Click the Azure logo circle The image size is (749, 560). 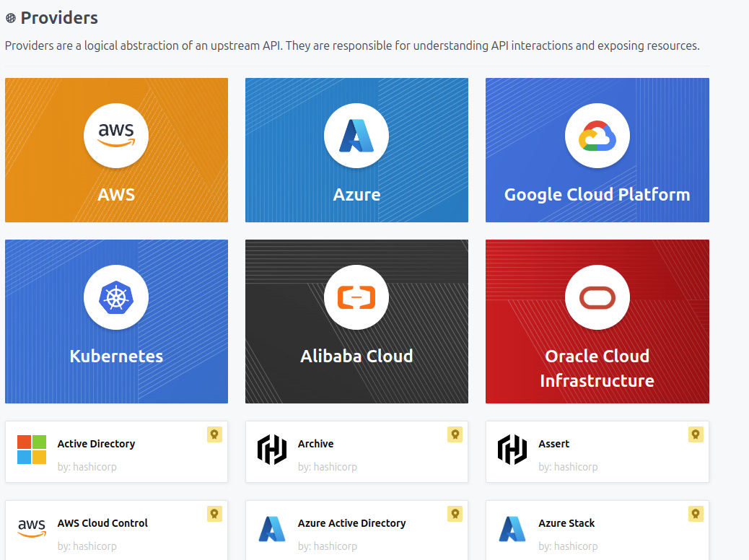coord(356,136)
